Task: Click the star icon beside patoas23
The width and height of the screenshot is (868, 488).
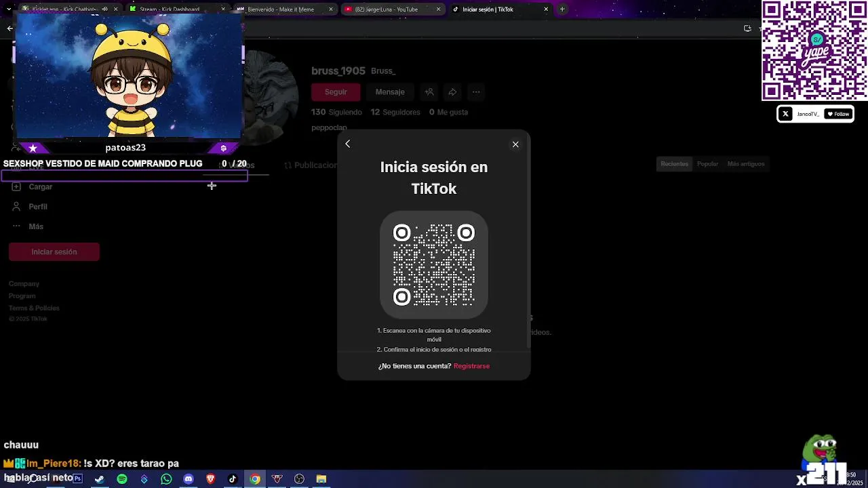Action: pyautogui.click(x=33, y=148)
